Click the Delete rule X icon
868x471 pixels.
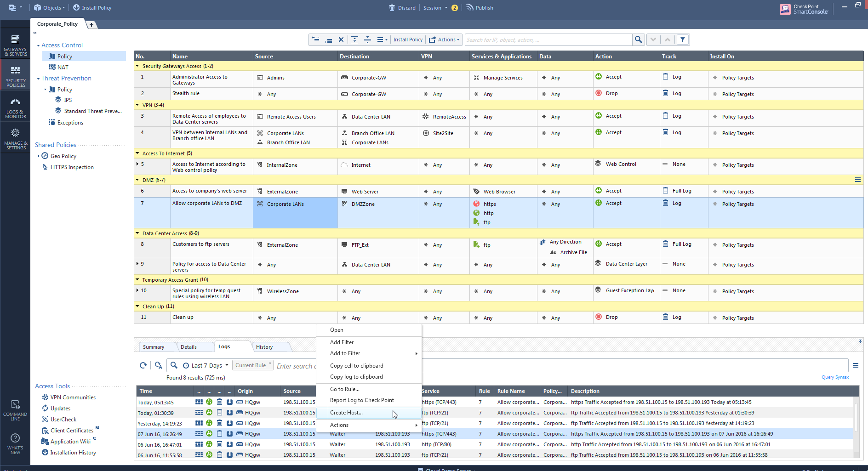coord(341,40)
